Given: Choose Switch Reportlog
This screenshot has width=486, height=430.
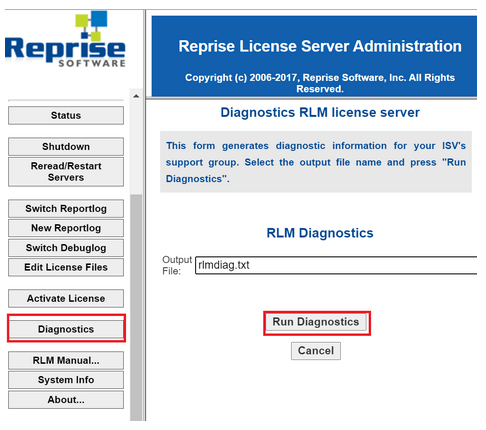Looking at the screenshot, I should coord(66,209).
